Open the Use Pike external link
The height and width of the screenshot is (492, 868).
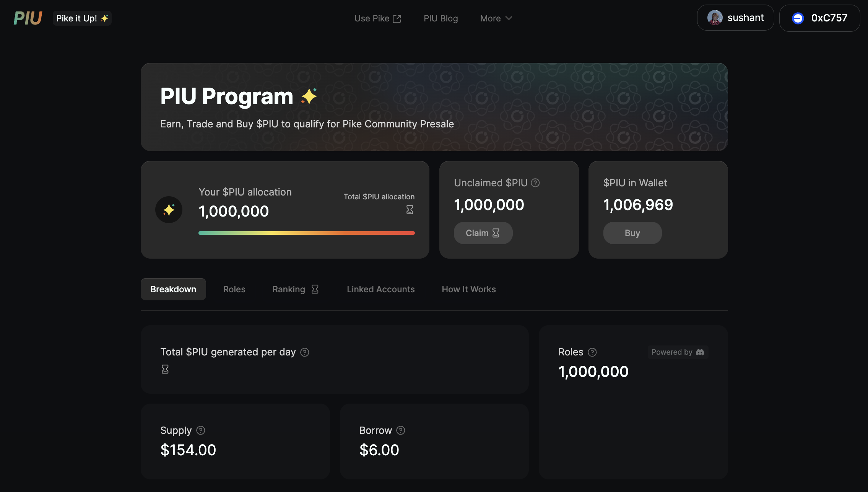tap(378, 18)
